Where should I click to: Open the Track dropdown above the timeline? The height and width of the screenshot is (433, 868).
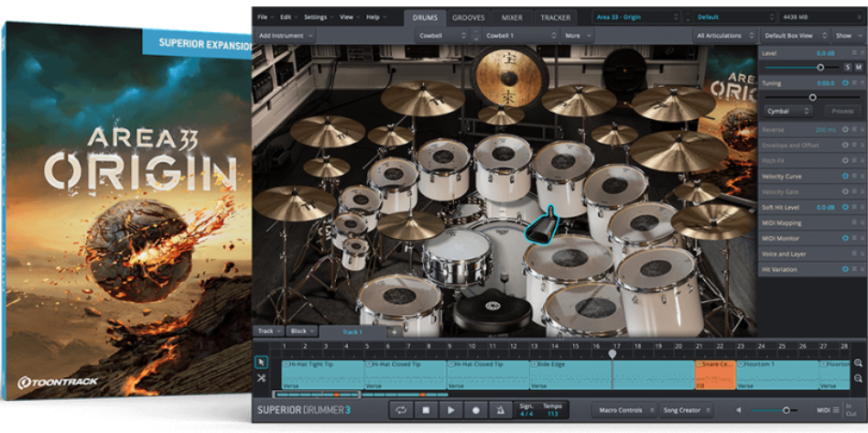pos(269,331)
